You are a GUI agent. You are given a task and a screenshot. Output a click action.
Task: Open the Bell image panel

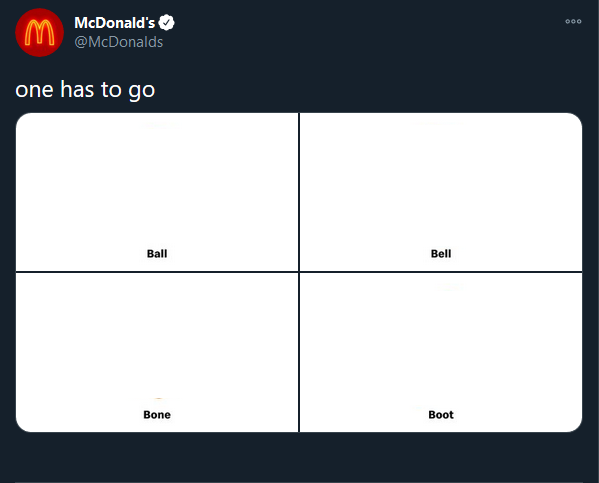(441, 192)
